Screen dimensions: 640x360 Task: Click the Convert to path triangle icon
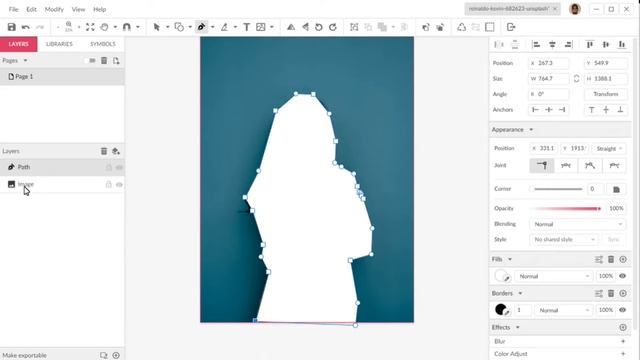pyautogui.click(x=462, y=27)
